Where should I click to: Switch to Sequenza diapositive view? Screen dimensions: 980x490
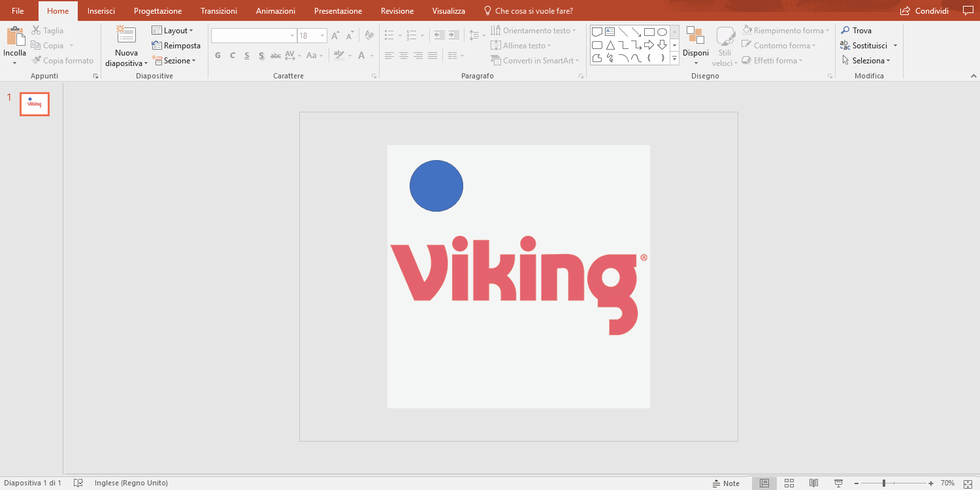point(789,482)
